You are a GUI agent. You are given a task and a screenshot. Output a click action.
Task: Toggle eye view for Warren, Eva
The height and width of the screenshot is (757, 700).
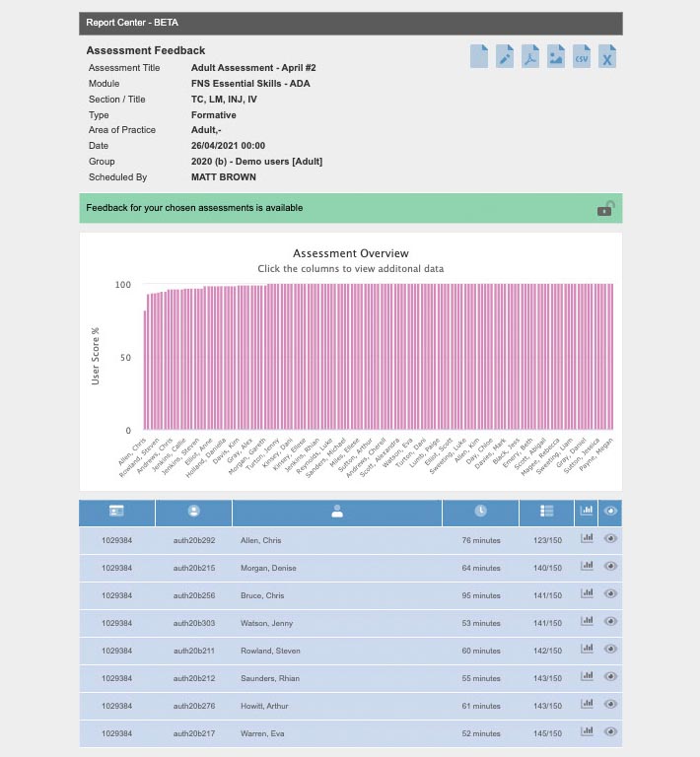610,731
